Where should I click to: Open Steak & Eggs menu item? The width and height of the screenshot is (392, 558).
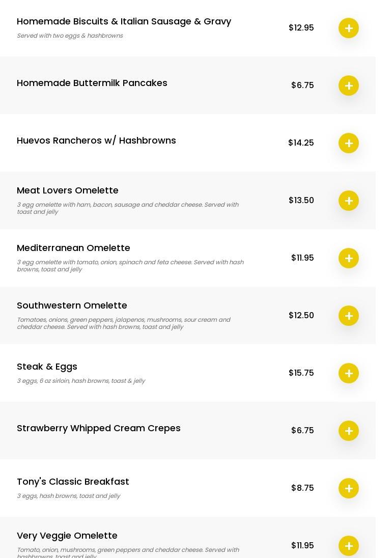47,367
